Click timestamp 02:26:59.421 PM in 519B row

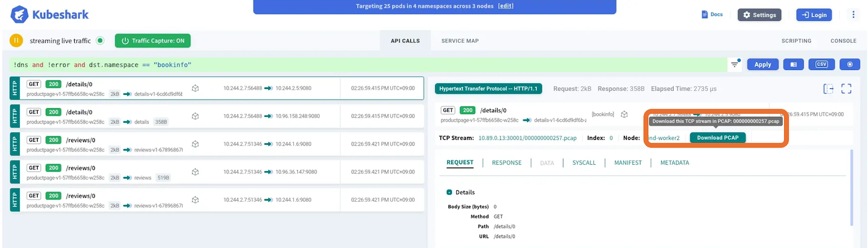tap(383, 172)
